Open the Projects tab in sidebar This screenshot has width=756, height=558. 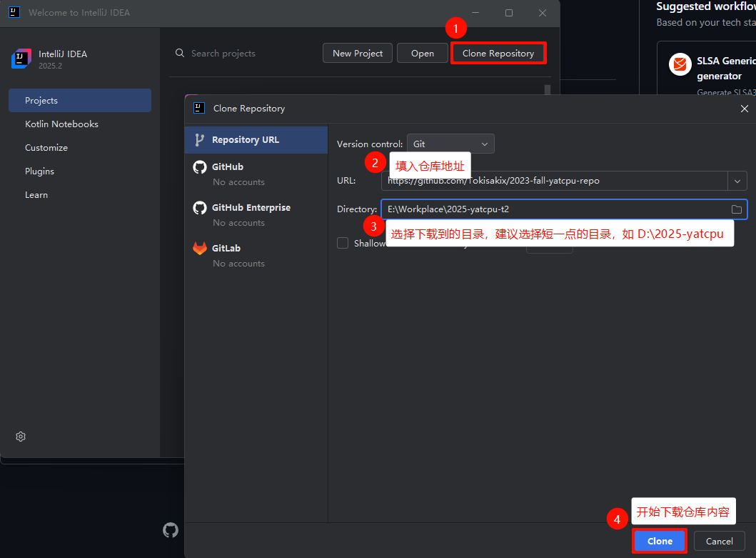tap(80, 101)
